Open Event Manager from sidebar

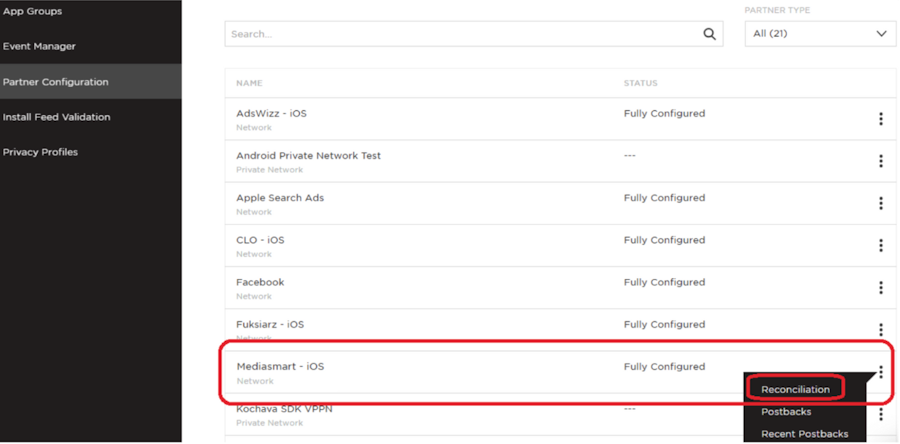pos(39,46)
